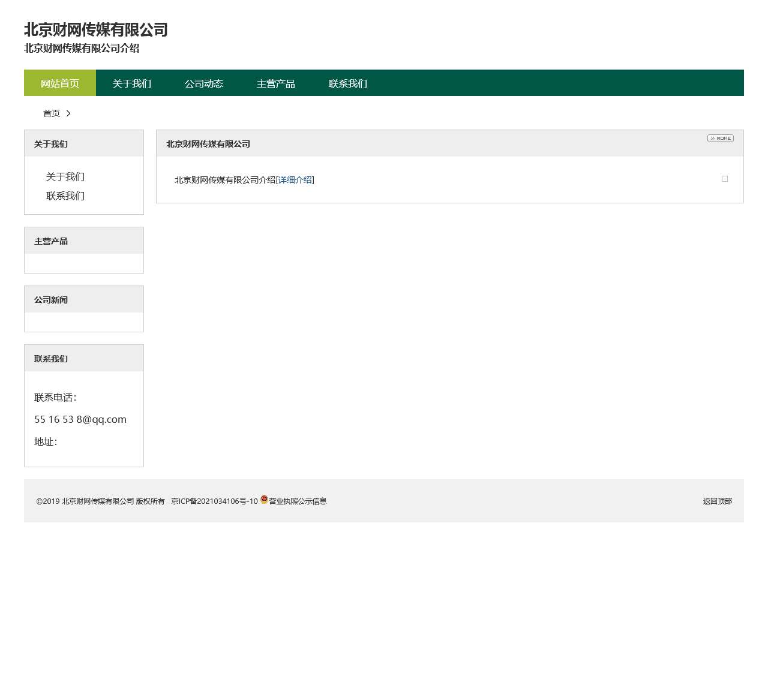Open 关于我们 in the green navigation bar
The image size is (768, 700).
(x=132, y=83)
